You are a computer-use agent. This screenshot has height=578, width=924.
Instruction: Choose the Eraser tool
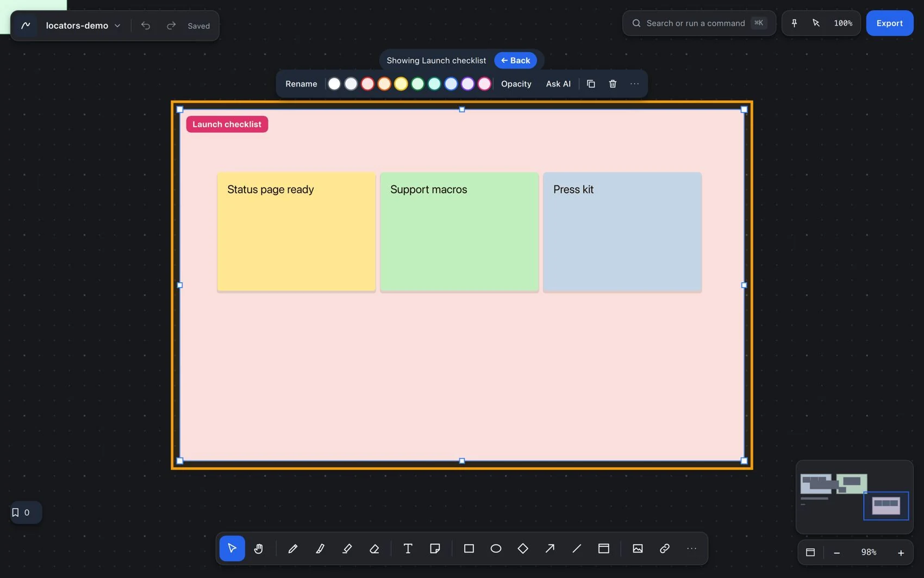click(374, 549)
